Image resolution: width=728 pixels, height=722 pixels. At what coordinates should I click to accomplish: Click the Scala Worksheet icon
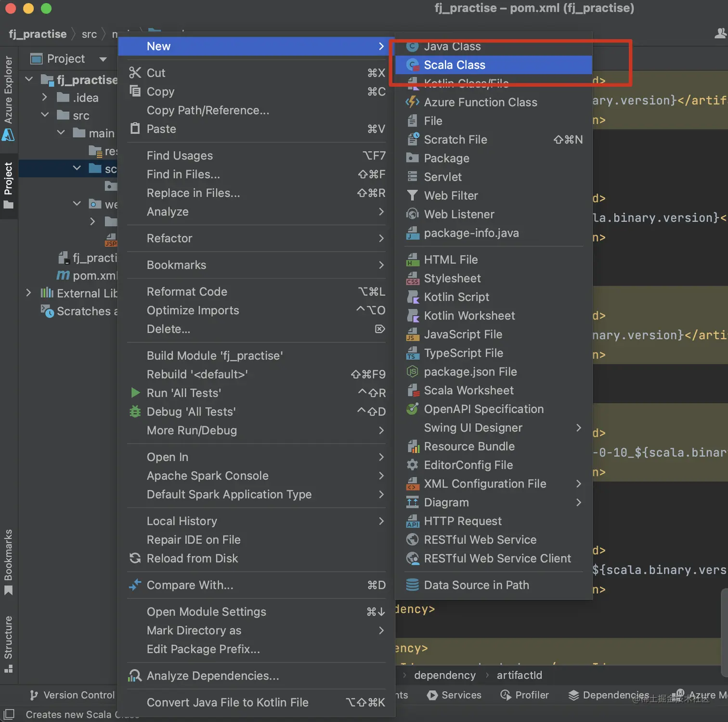tap(413, 391)
